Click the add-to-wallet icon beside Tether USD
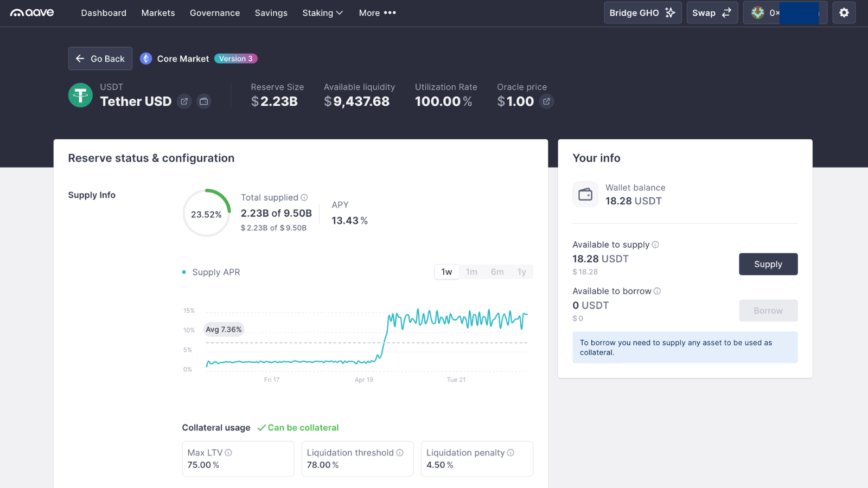Screen dimensions: 868x488 [203, 101]
